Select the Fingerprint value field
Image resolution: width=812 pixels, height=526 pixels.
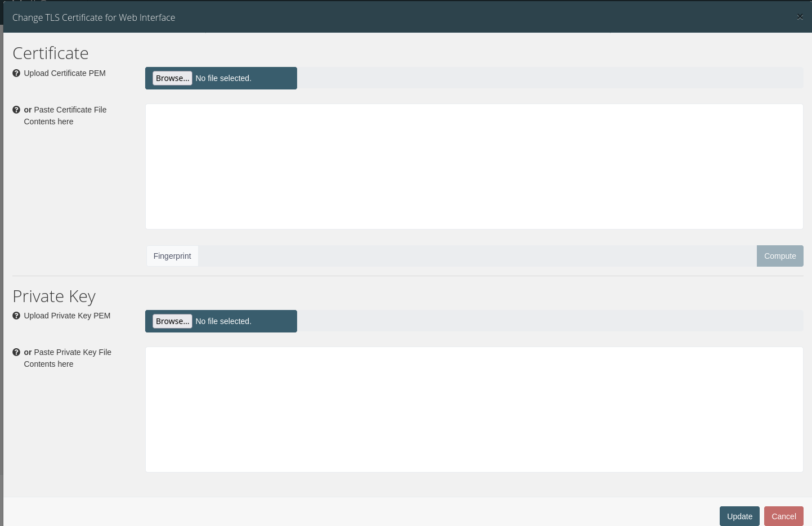pos(478,256)
